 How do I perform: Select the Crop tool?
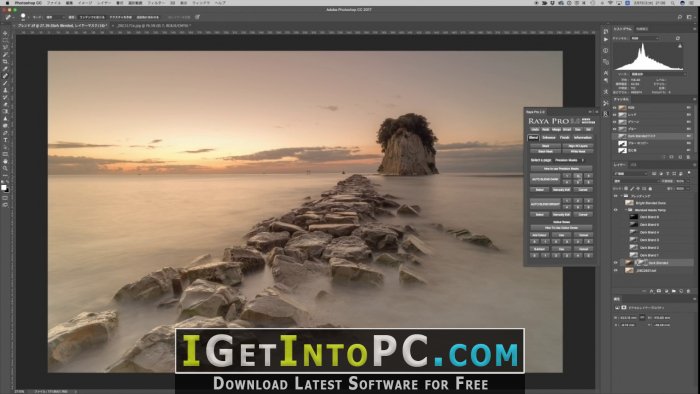click(5, 62)
